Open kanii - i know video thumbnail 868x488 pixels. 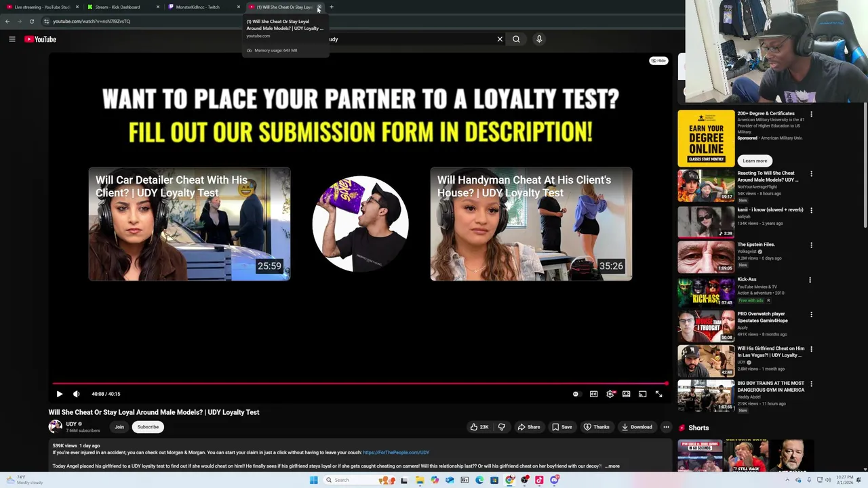tap(706, 221)
